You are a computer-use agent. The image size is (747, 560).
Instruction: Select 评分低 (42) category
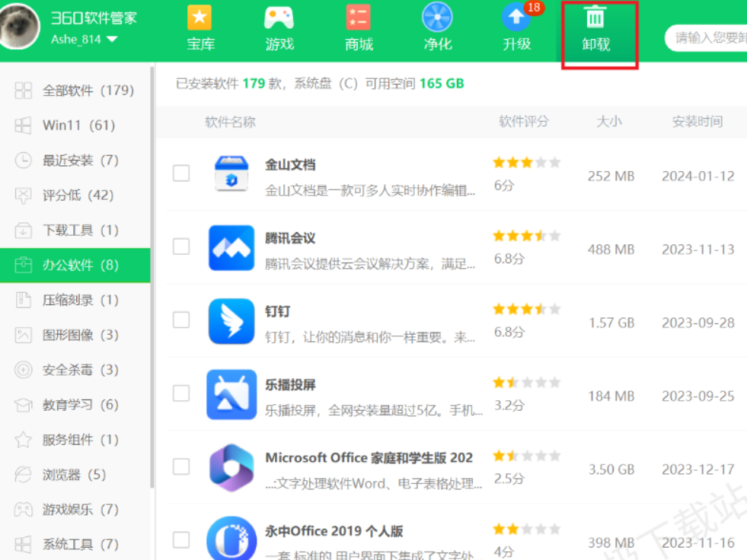point(75,196)
